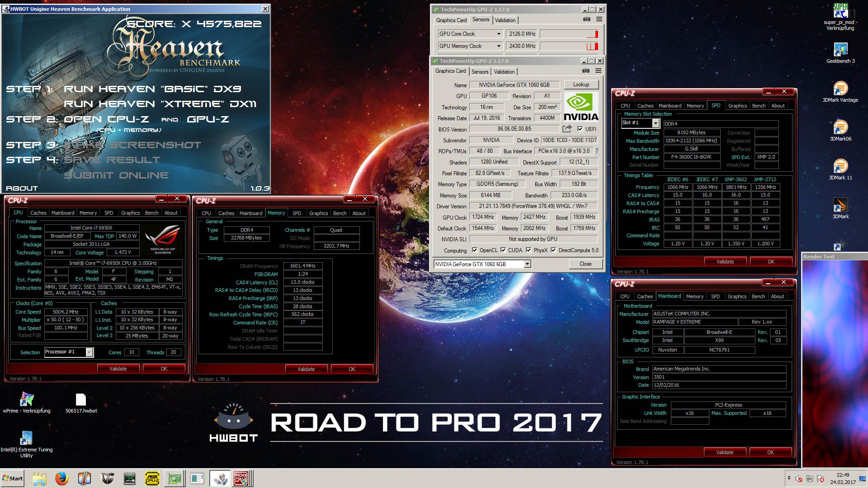Click the taskbar clock showing 22:49

pyautogui.click(x=843, y=479)
